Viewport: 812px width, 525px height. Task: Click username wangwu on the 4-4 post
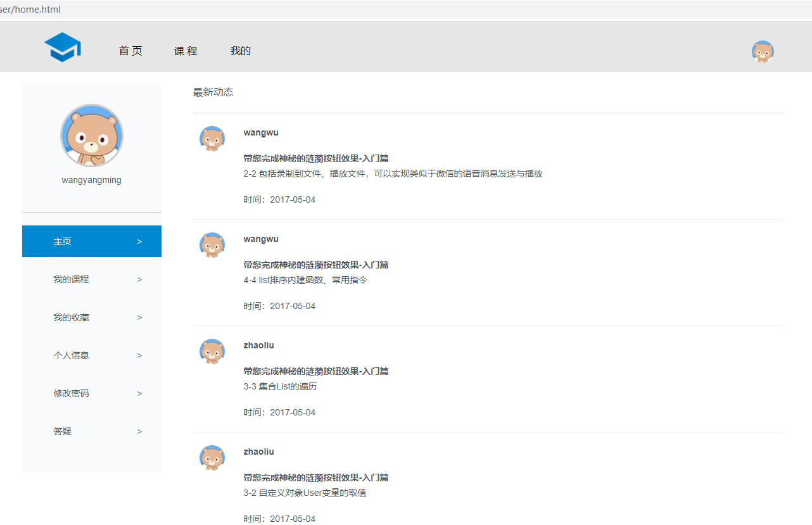point(261,239)
